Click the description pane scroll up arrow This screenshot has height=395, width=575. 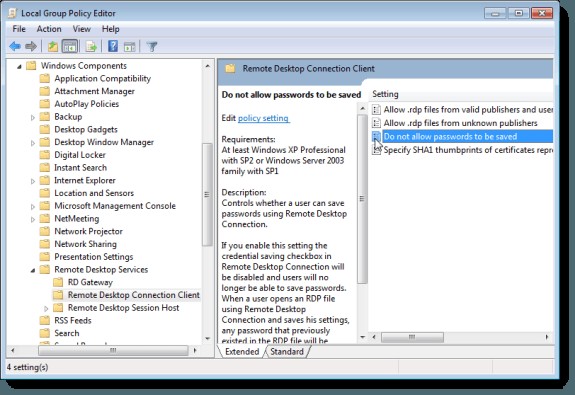click(362, 108)
